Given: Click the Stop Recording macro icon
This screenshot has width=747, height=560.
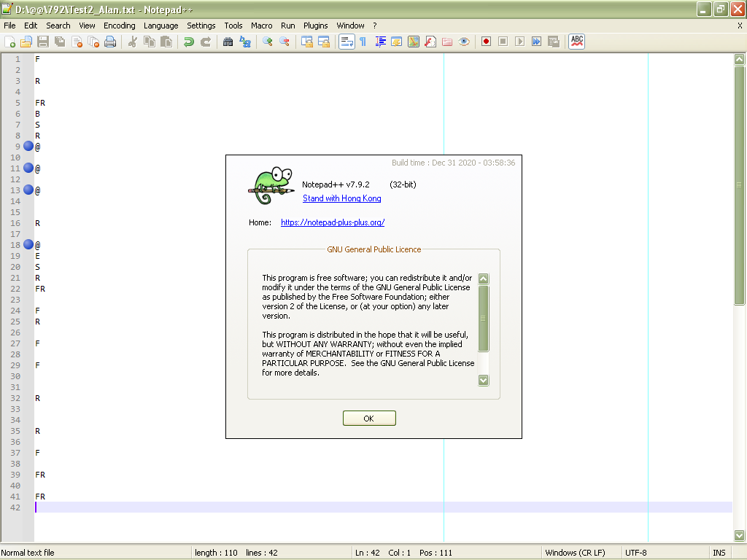Looking at the screenshot, I should [503, 42].
